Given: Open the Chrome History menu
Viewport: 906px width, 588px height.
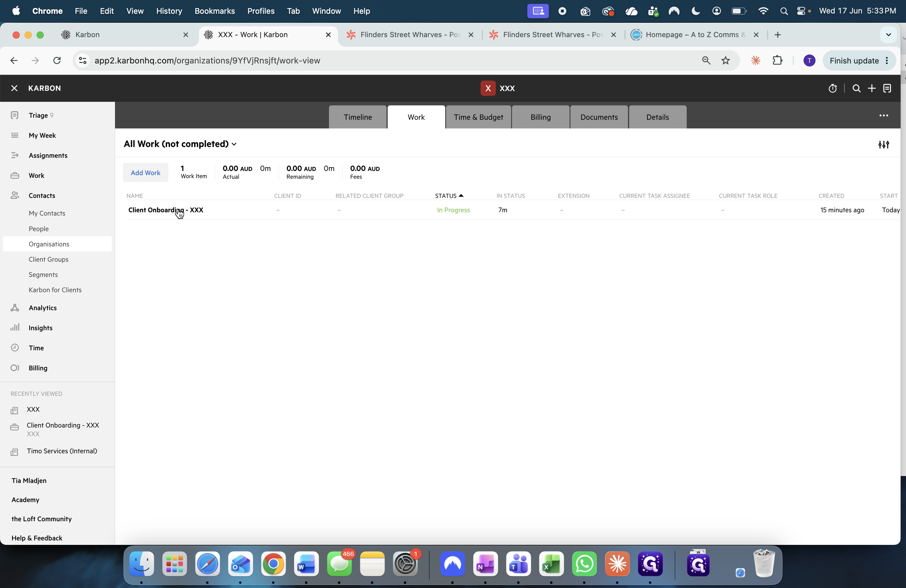Looking at the screenshot, I should pyautogui.click(x=169, y=11).
